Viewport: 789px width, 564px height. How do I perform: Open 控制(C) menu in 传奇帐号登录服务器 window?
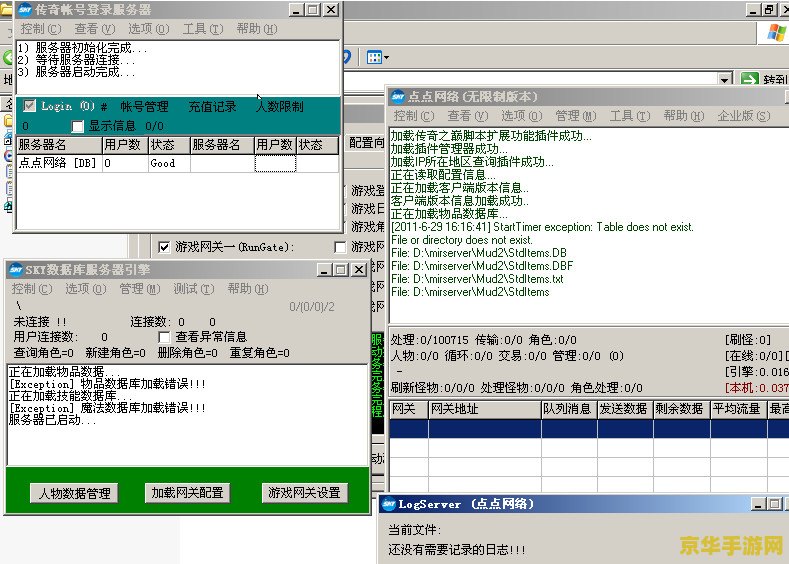point(41,29)
